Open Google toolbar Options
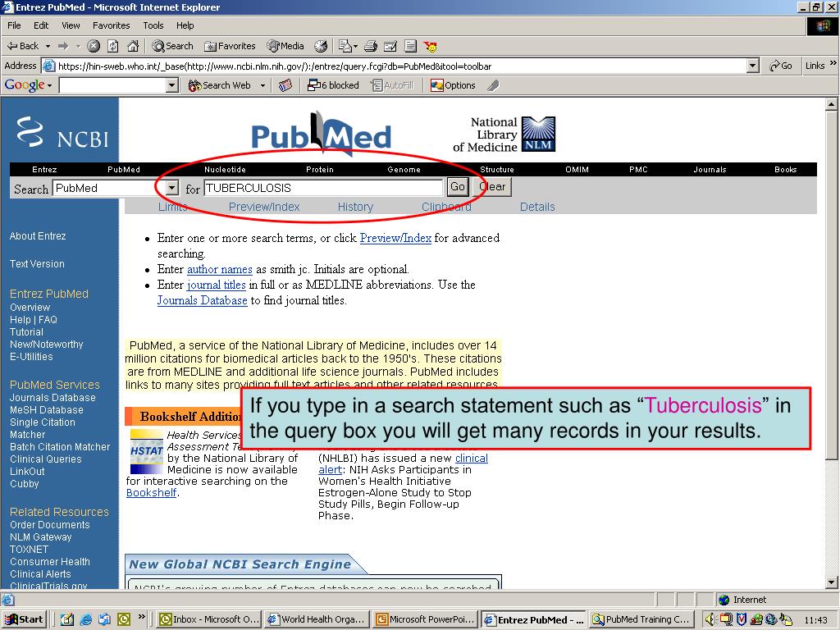The width and height of the screenshot is (840, 630). pyautogui.click(x=453, y=85)
